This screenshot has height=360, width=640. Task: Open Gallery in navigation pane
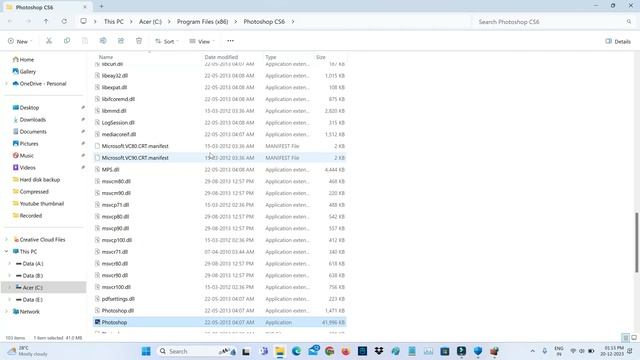pos(24,71)
